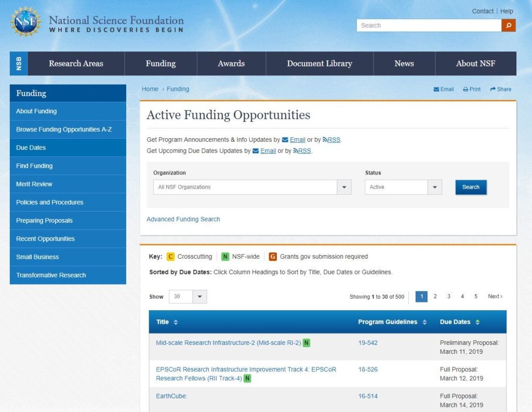Open guideline 16-514
532x412 pixels.
[x=368, y=396]
